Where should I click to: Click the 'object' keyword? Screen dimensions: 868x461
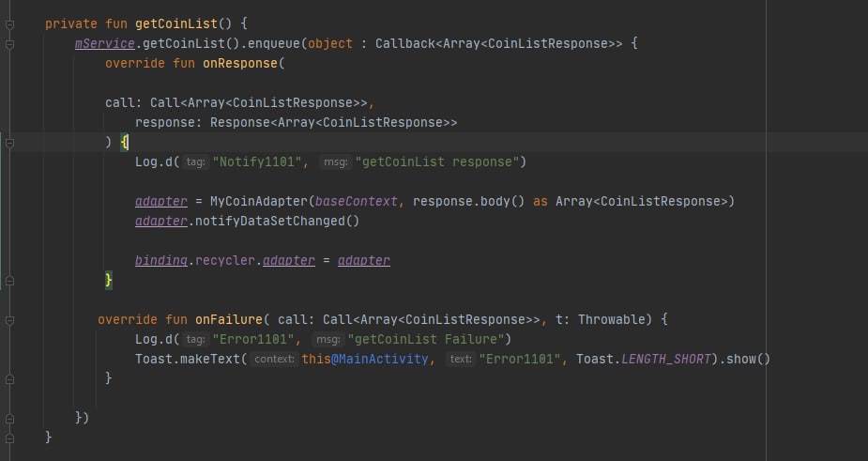pos(330,44)
